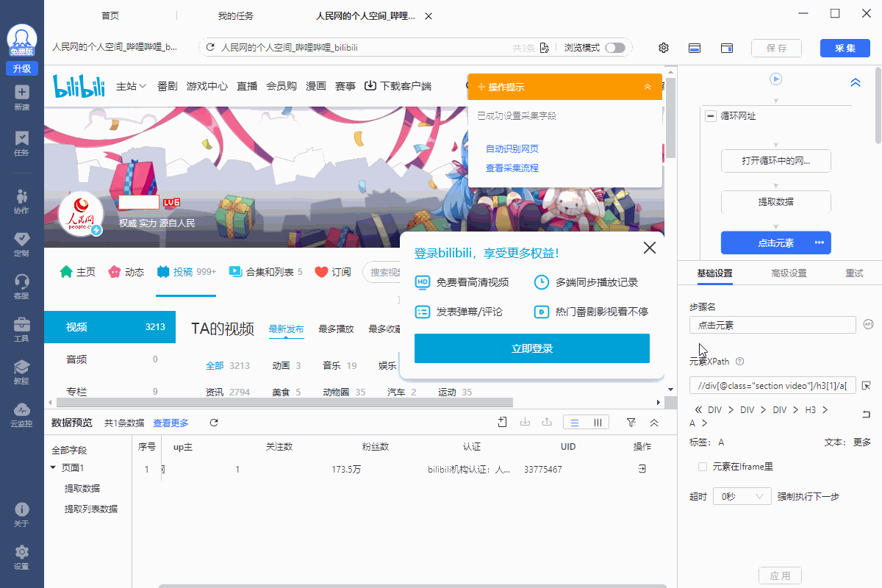Screen dimensions: 882x588
Task: Focus the 步骤名 input field
Action: pyautogui.click(x=772, y=325)
